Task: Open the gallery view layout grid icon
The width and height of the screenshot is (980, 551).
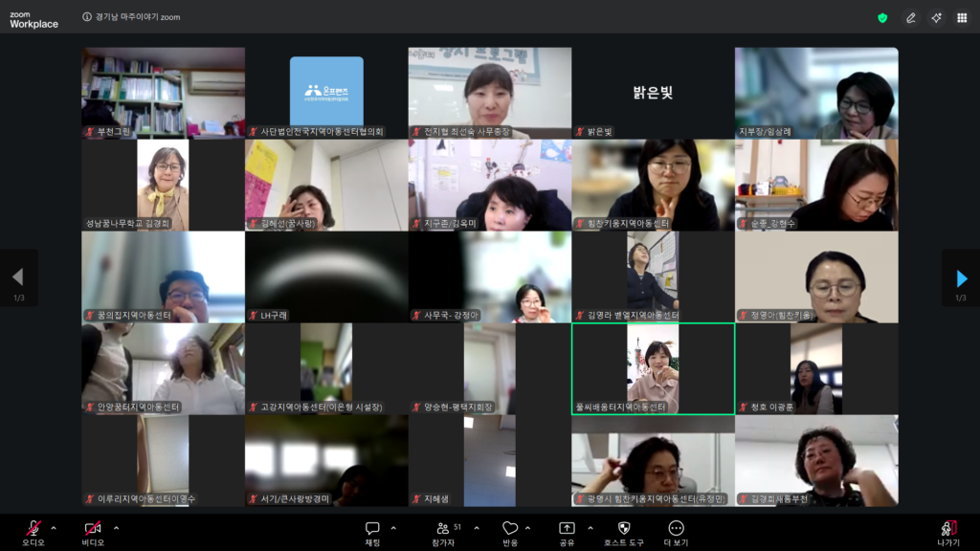Action: pyautogui.click(x=962, y=17)
